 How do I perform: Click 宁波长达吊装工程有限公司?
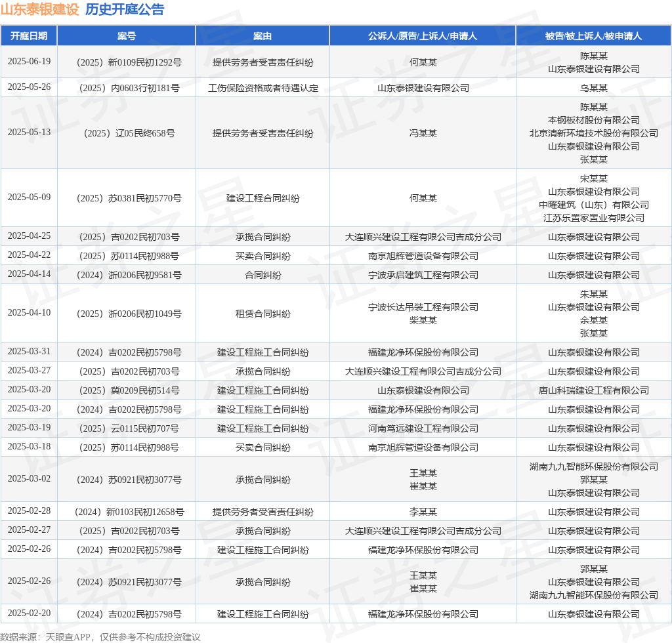coord(423,307)
